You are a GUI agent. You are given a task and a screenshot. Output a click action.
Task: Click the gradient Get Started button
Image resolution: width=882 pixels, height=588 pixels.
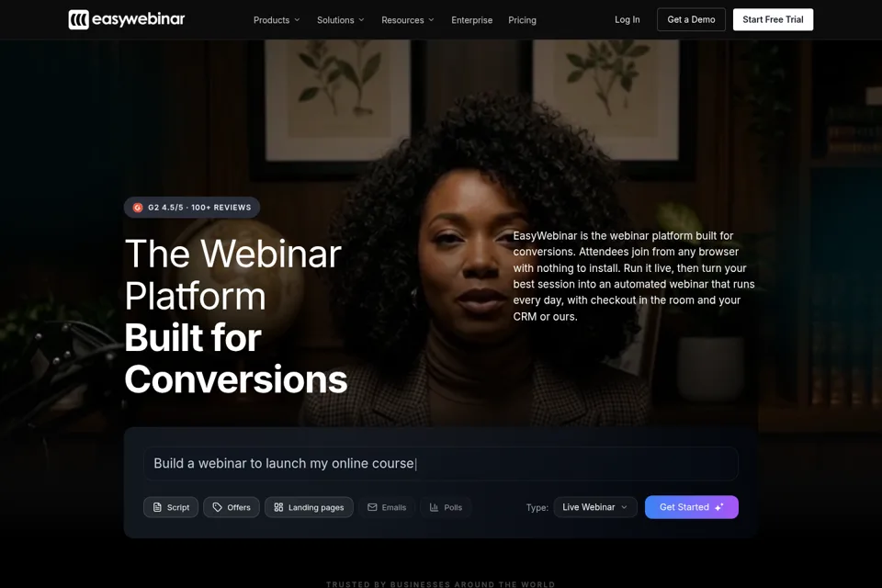[691, 507]
